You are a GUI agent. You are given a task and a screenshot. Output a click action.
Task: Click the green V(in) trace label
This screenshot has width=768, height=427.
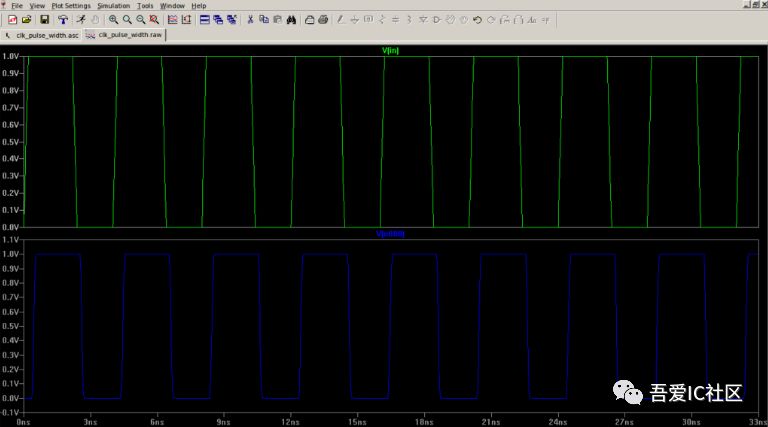[390, 51]
